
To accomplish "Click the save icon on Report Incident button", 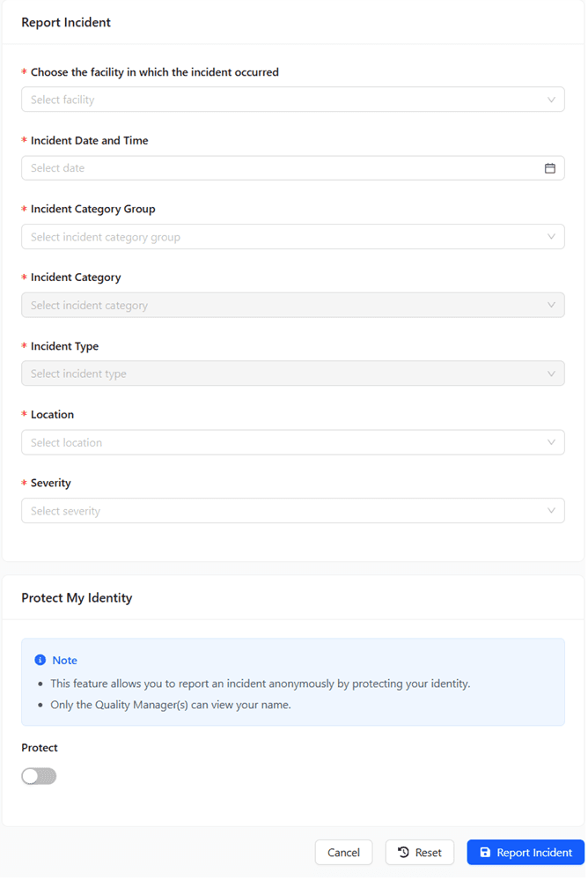I will [486, 852].
